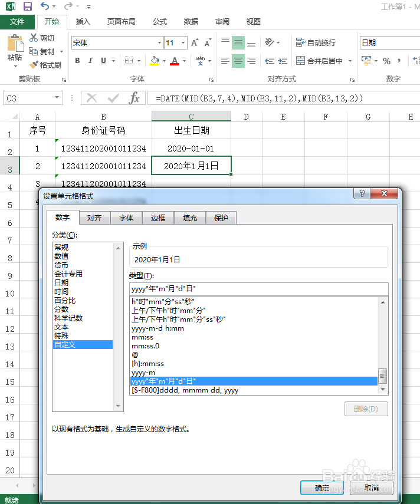Screen dimensions: 420x504
Task: Cut selection with scissors icon
Action: 34,38
